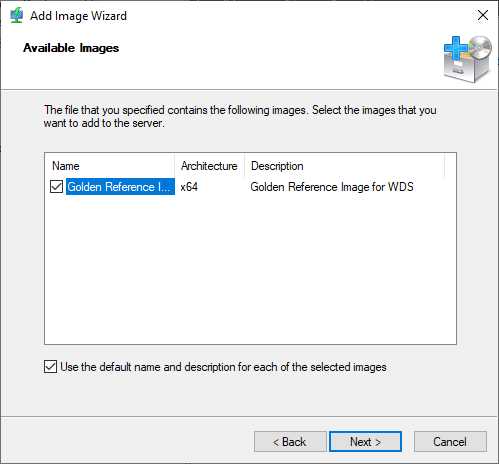Close the Add Image Wizard window
This screenshot has height=464, width=499.
[x=483, y=15]
